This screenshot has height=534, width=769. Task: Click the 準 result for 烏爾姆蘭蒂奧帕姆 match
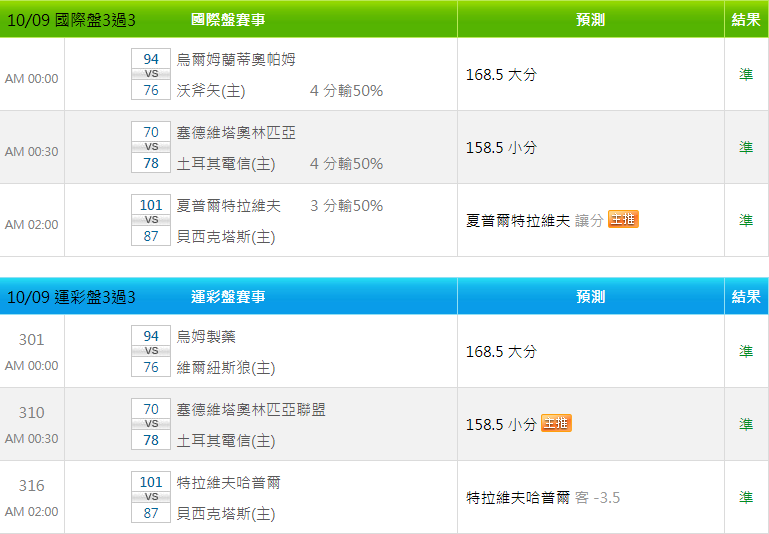[x=746, y=74]
